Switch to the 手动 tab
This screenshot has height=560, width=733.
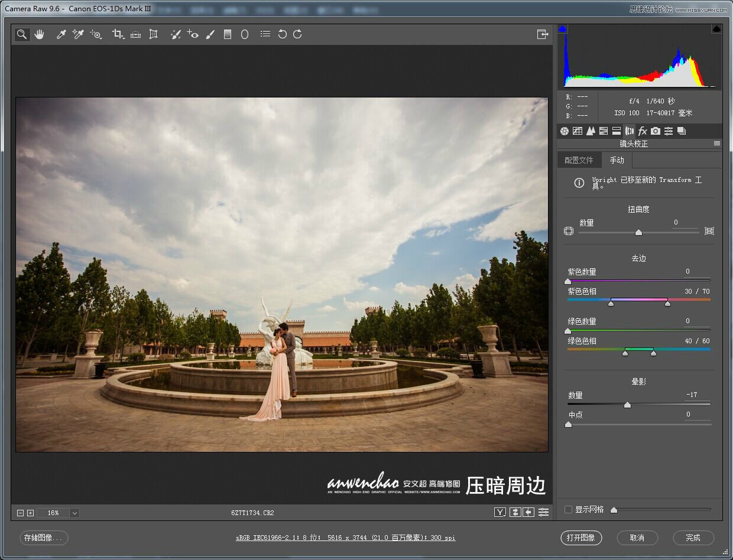[617, 160]
